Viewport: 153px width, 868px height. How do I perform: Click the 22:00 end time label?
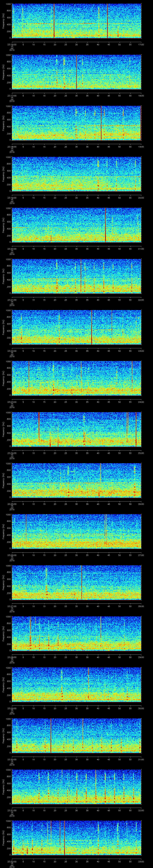[141, 300]
